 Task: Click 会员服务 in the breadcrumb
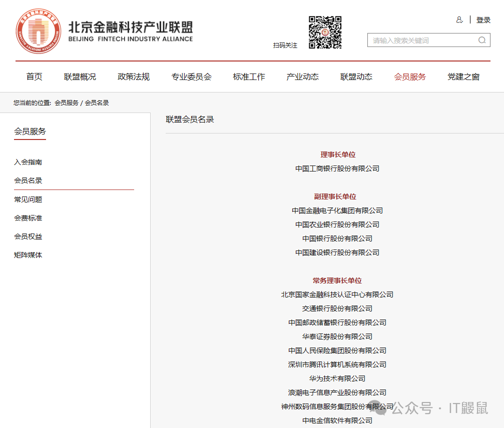67,102
